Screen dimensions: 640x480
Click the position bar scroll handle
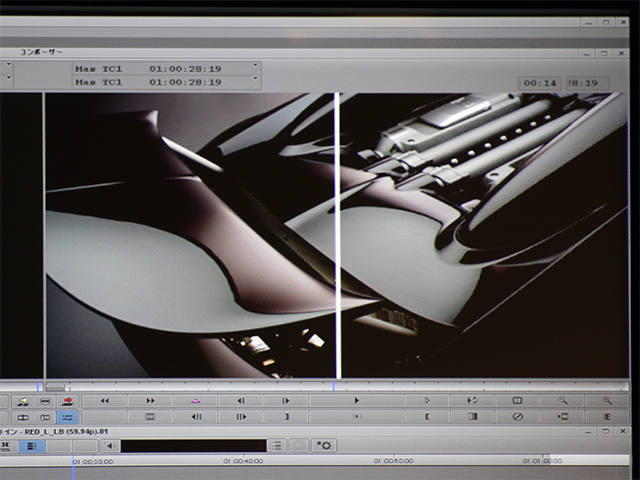click(56, 386)
